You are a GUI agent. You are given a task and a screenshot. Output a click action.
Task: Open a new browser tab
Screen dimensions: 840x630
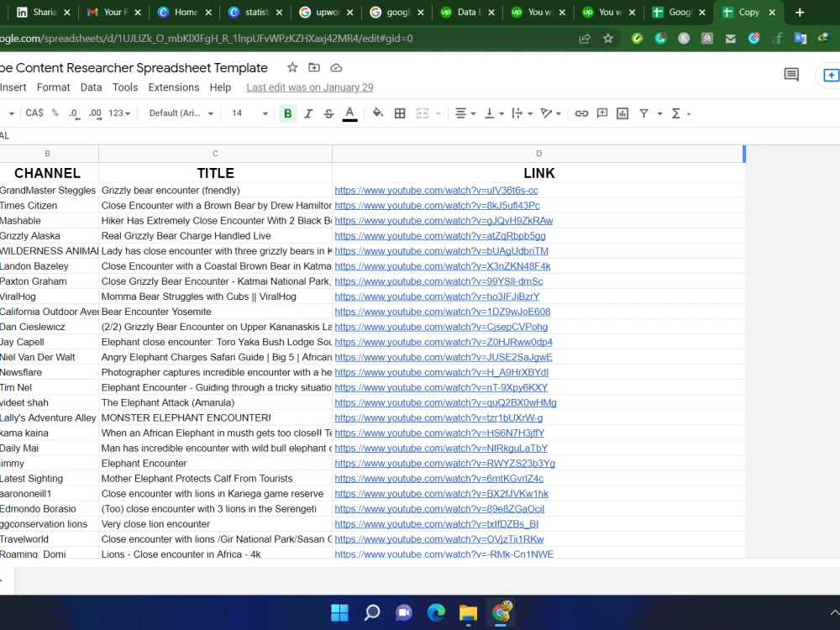[800, 13]
